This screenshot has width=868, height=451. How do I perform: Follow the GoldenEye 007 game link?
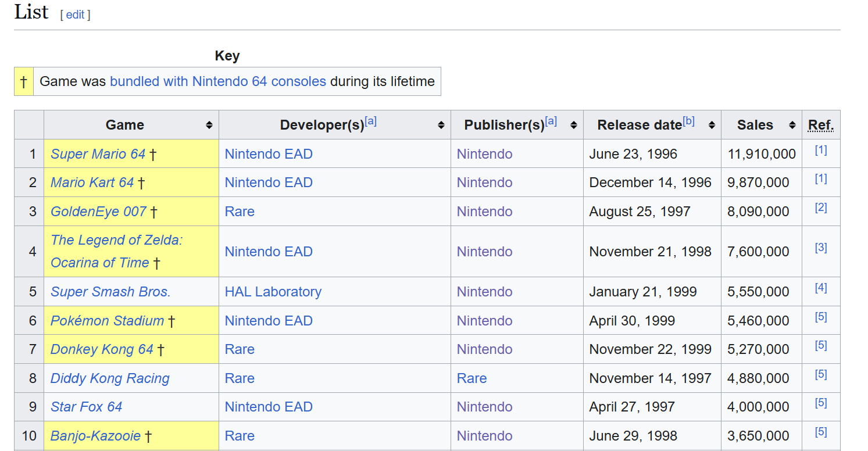click(x=98, y=212)
